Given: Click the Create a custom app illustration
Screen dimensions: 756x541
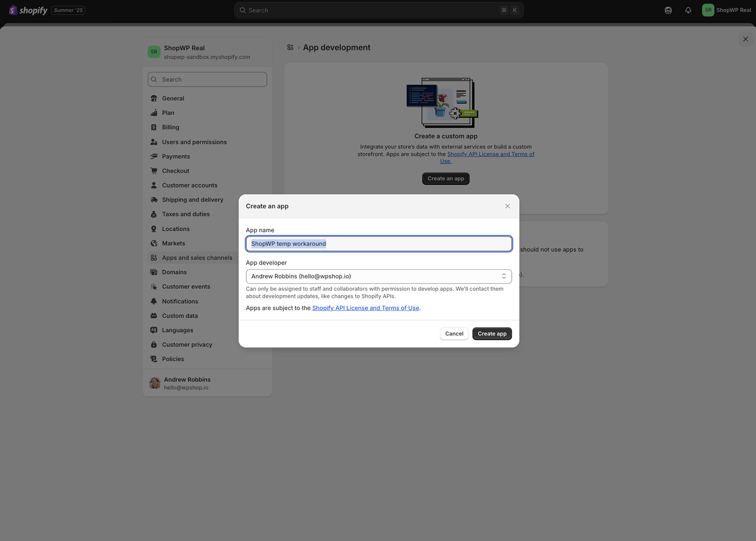Looking at the screenshot, I should click(442, 102).
